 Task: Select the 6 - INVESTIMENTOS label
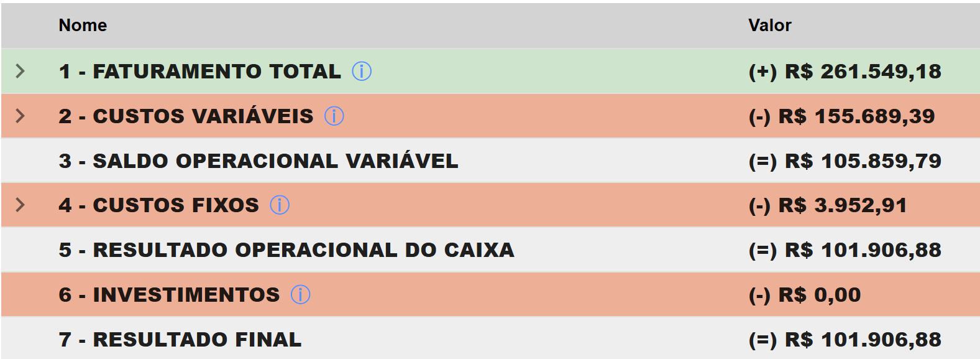coord(169,295)
